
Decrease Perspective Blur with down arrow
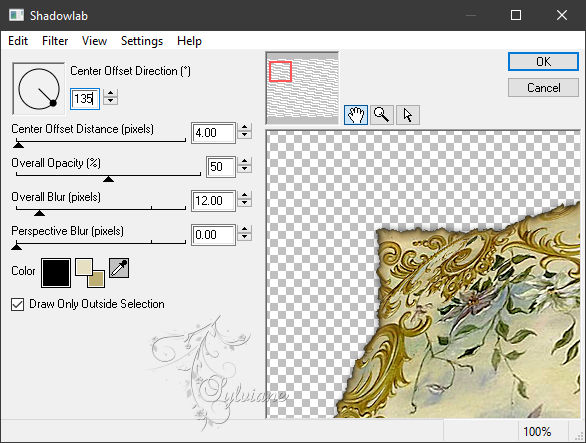(244, 237)
